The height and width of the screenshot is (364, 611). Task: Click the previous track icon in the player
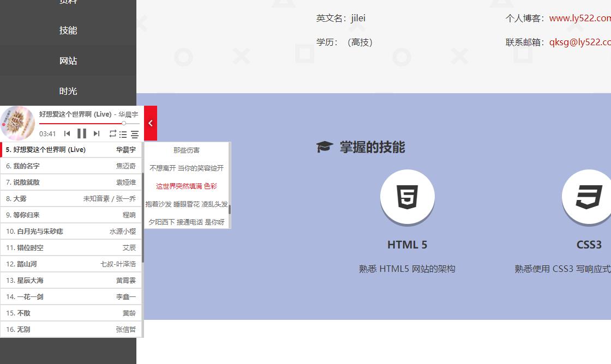[x=68, y=134]
